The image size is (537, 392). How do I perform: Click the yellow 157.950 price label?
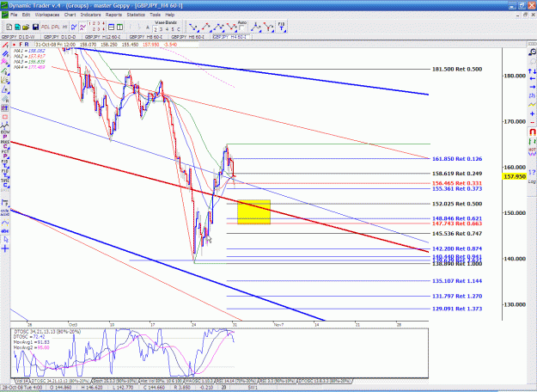tap(515, 176)
